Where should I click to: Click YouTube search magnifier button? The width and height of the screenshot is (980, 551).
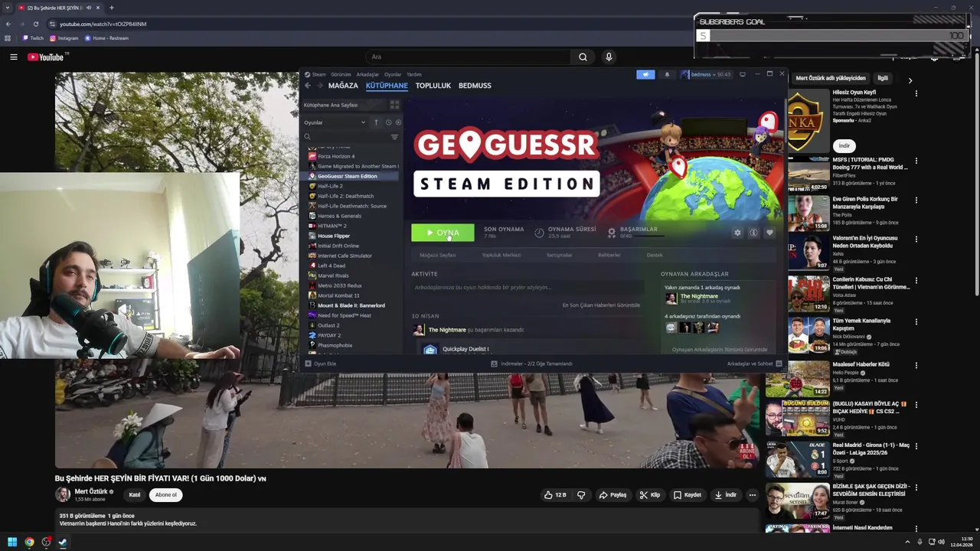tap(583, 57)
